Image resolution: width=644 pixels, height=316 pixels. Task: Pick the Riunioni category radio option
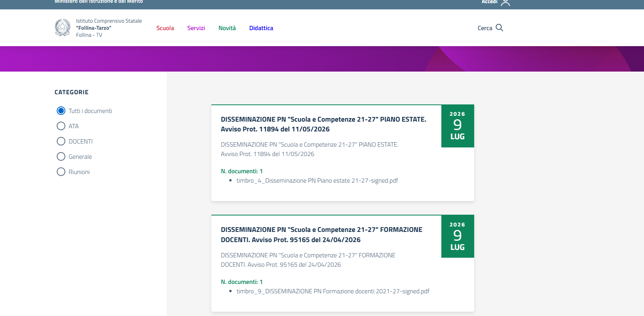[x=61, y=172]
